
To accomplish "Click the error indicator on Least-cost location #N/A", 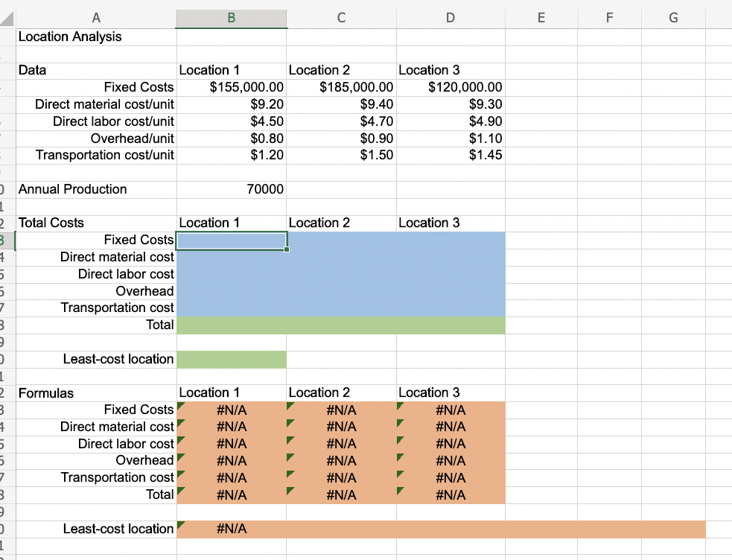I will (179, 524).
